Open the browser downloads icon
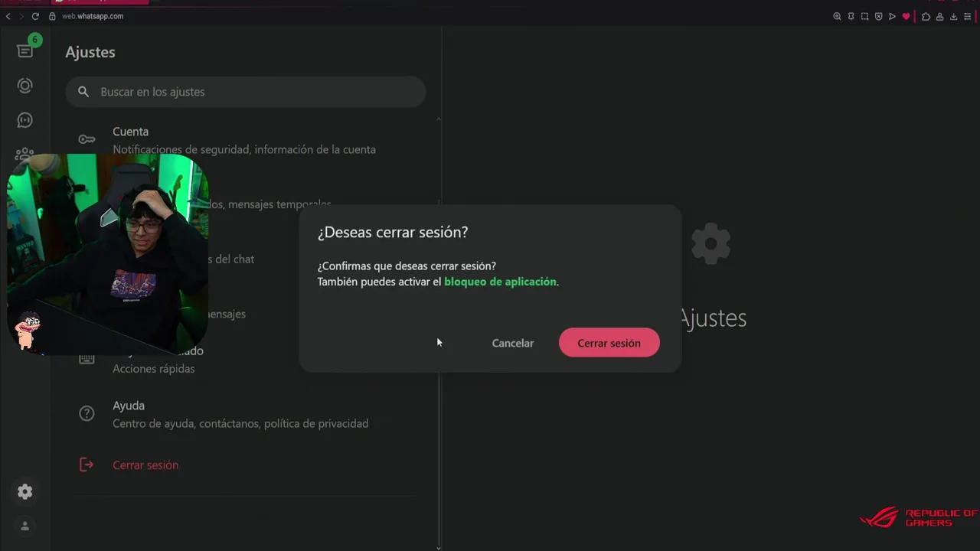The height and width of the screenshot is (551, 980). [953, 16]
